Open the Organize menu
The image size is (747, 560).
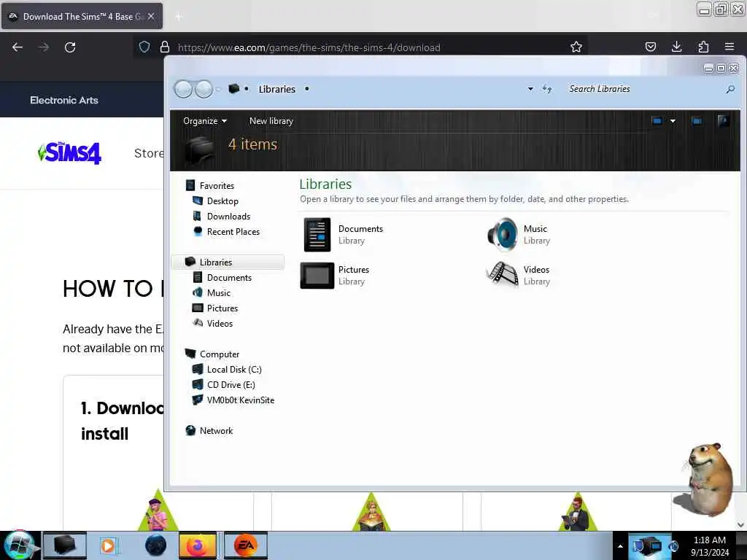point(205,121)
